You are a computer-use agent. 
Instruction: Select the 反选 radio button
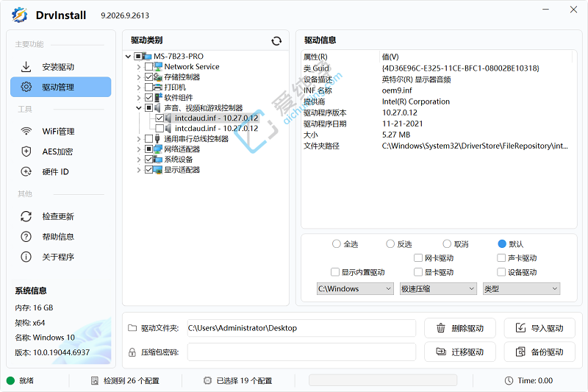coord(390,244)
